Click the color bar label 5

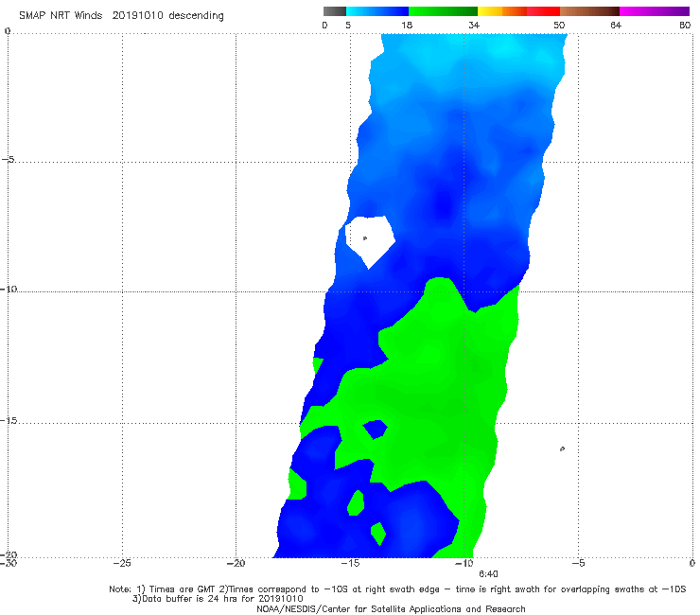(348, 25)
